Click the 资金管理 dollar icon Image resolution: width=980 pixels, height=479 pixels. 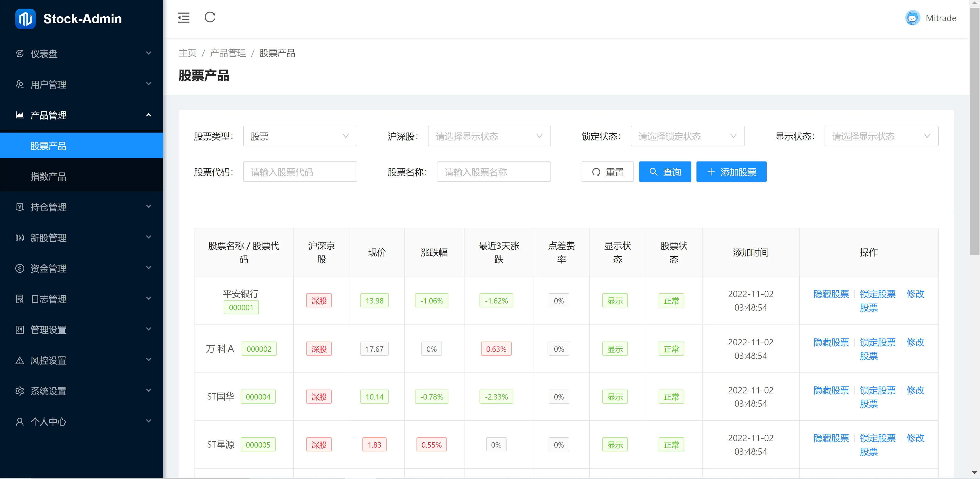click(x=20, y=268)
